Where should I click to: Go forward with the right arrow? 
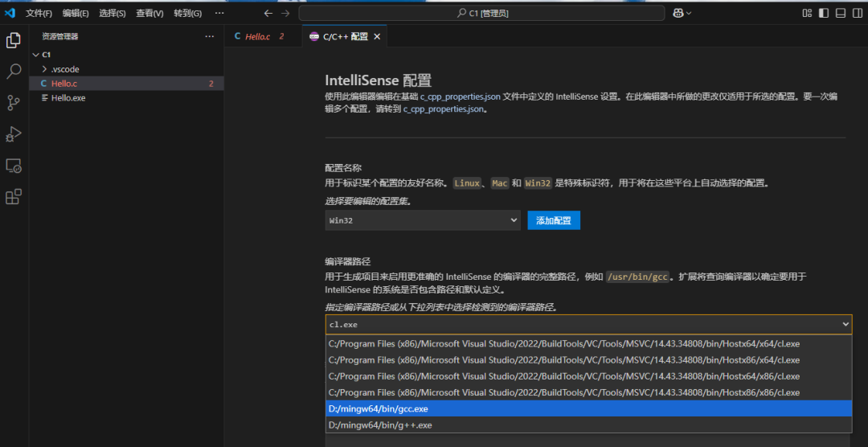click(x=285, y=14)
